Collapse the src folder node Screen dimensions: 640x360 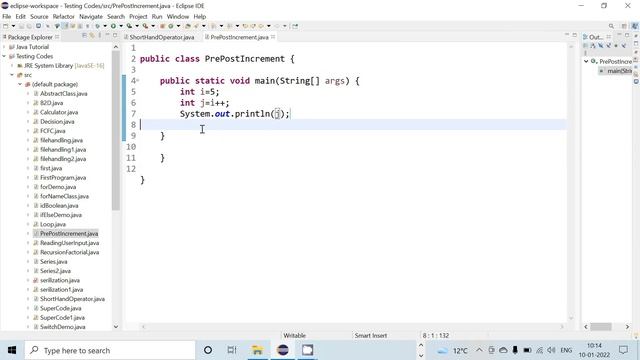[x=12, y=75]
